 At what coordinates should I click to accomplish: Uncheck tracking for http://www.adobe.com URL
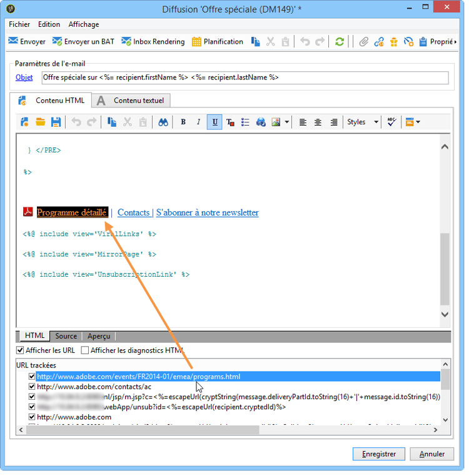pos(32,417)
